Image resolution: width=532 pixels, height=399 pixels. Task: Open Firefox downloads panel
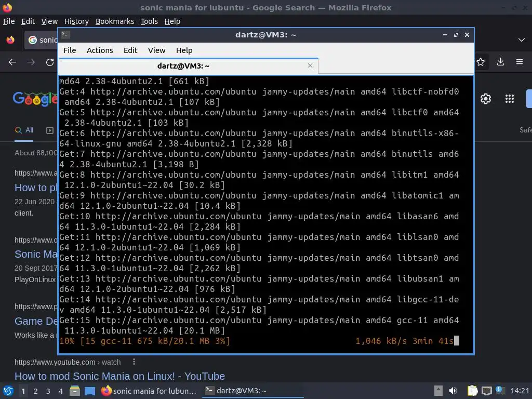(500, 62)
